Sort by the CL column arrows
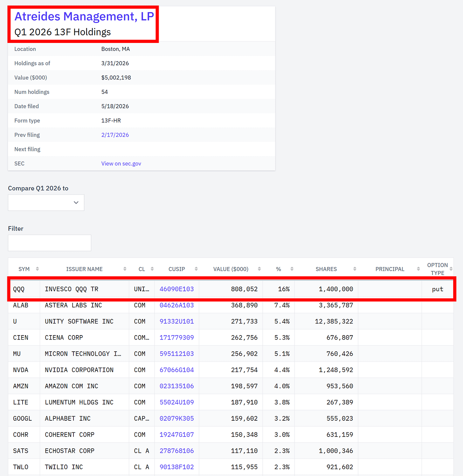 [152, 269]
